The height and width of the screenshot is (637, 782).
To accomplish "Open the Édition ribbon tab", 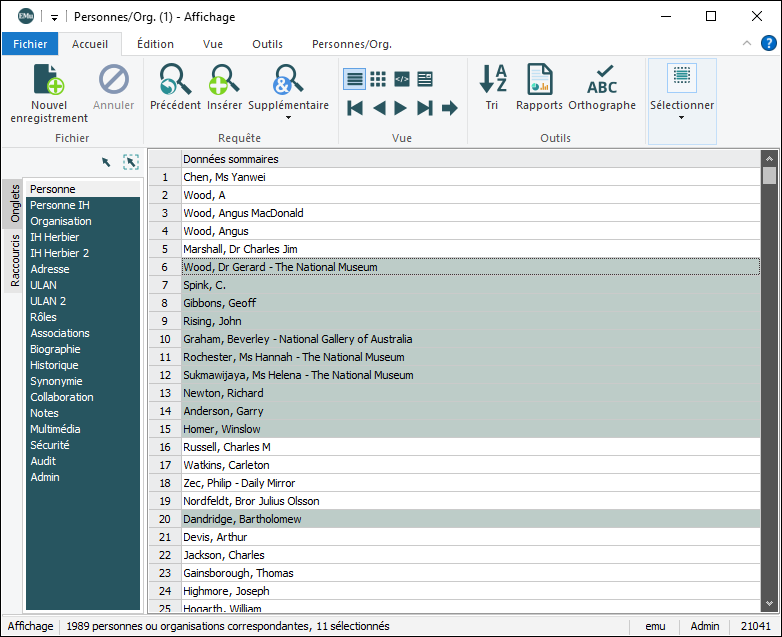I will coord(155,44).
